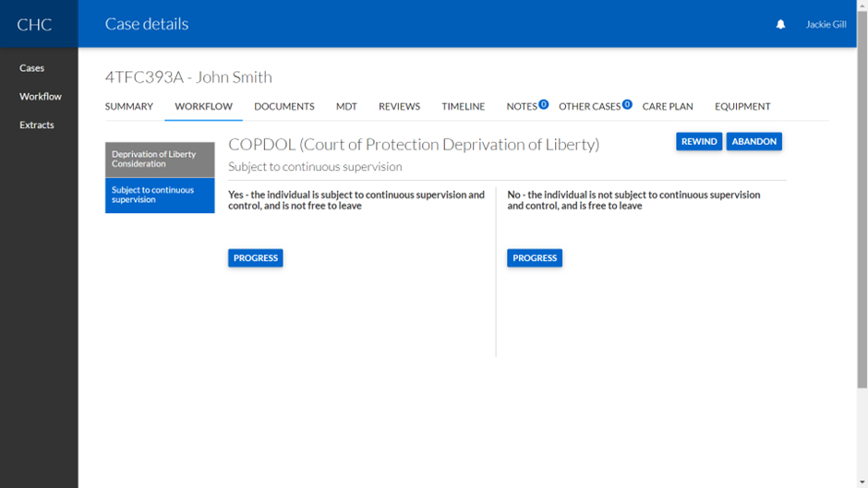Switch to the Equipment tab

pyautogui.click(x=742, y=107)
